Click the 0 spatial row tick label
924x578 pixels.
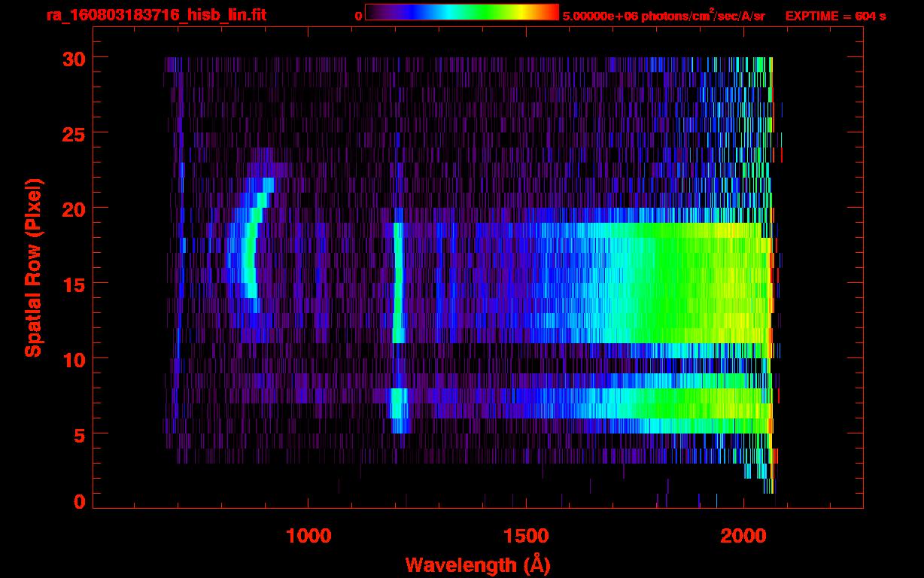(x=80, y=501)
